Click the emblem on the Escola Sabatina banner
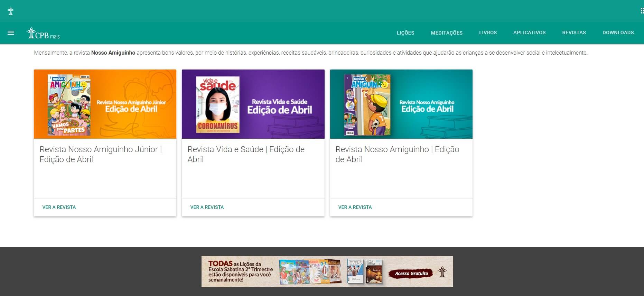Screen dimensions: 644x296 click(x=442, y=272)
